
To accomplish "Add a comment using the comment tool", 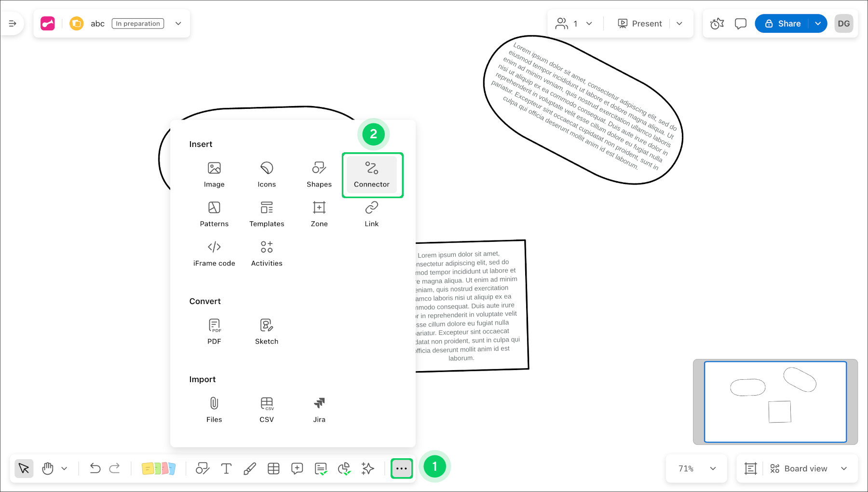I will pyautogui.click(x=297, y=468).
